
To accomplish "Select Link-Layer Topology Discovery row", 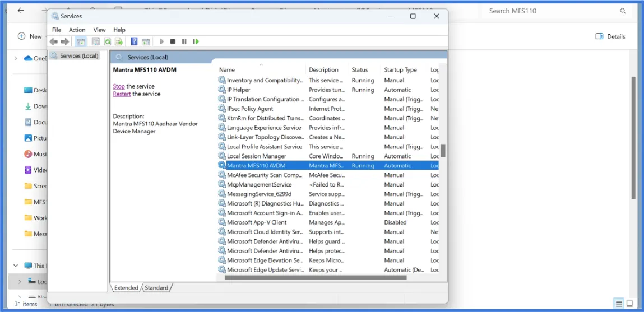I will (328, 137).
